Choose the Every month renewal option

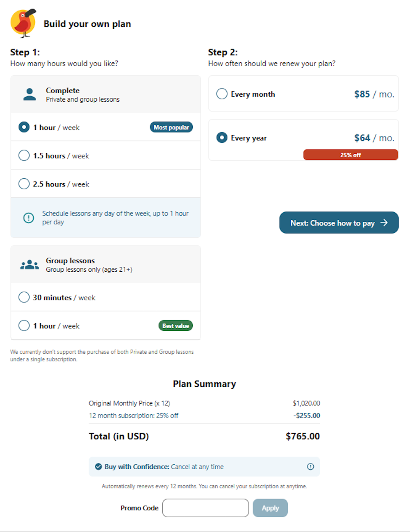click(303, 94)
